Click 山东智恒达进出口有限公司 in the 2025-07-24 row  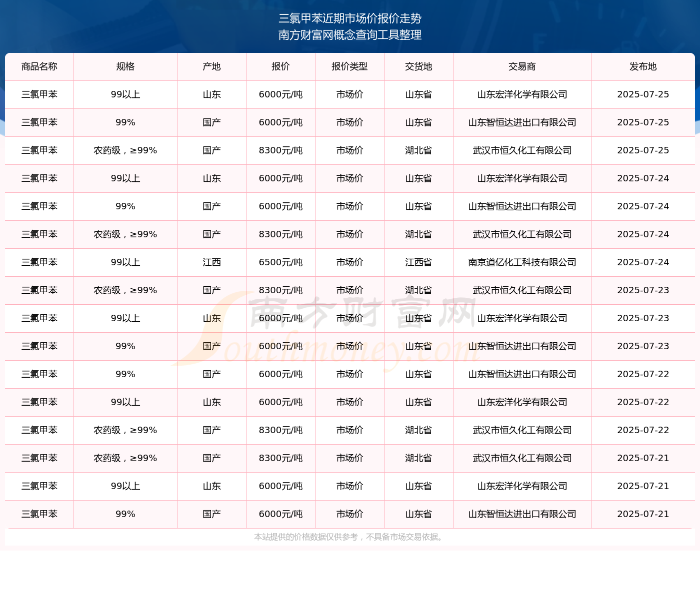tap(522, 206)
